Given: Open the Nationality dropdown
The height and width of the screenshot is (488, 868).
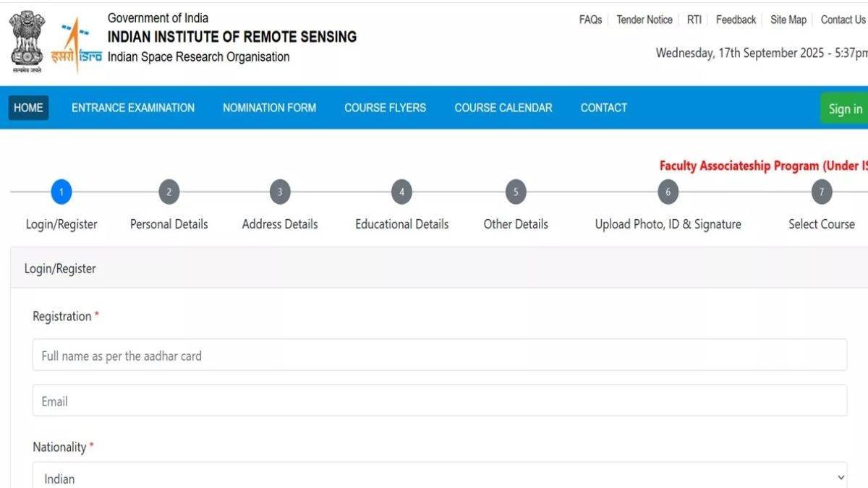Looking at the screenshot, I should point(439,478).
